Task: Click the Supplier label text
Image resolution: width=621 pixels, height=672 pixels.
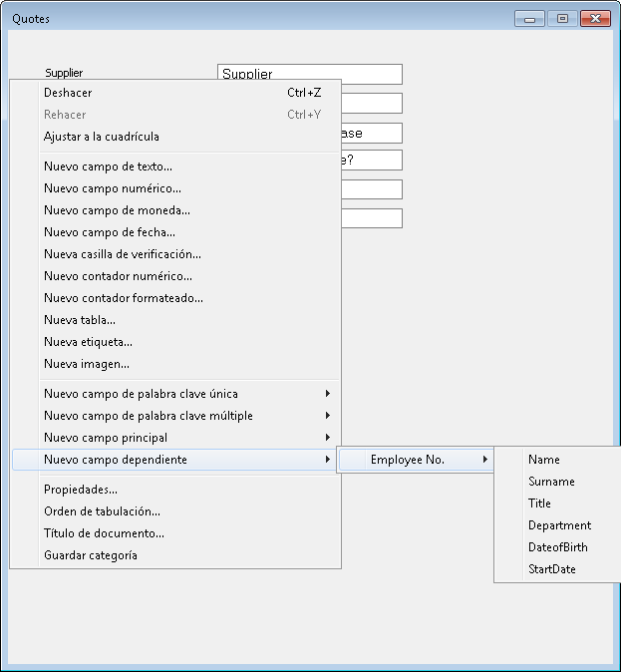Action: coord(64,73)
